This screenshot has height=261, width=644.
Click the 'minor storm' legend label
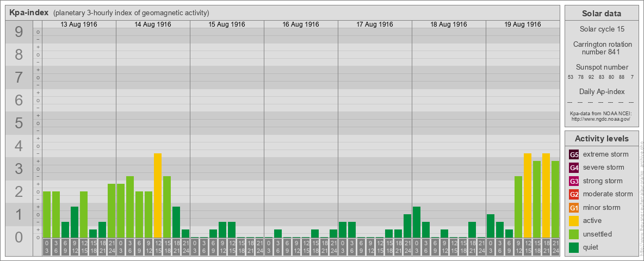(x=602, y=208)
